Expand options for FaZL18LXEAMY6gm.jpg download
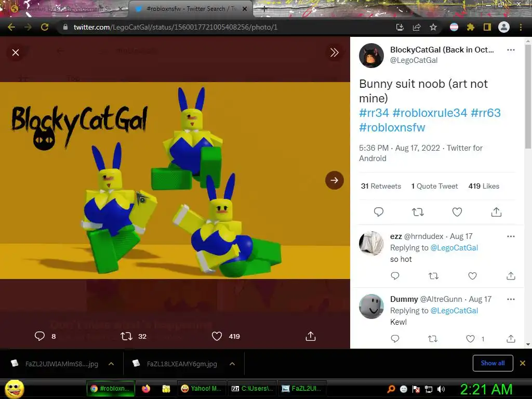Image resolution: width=532 pixels, height=399 pixels. (232, 364)
